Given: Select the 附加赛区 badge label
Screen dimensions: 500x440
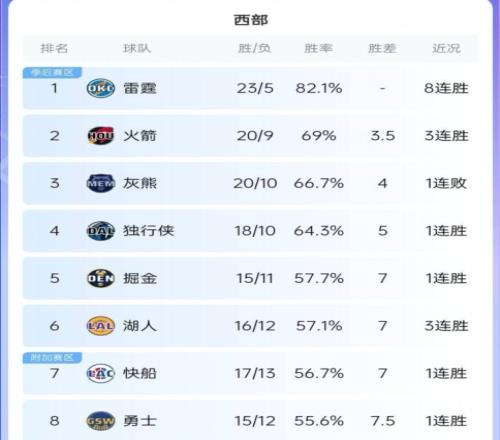Looking at the screenshot, I should 52,358.
